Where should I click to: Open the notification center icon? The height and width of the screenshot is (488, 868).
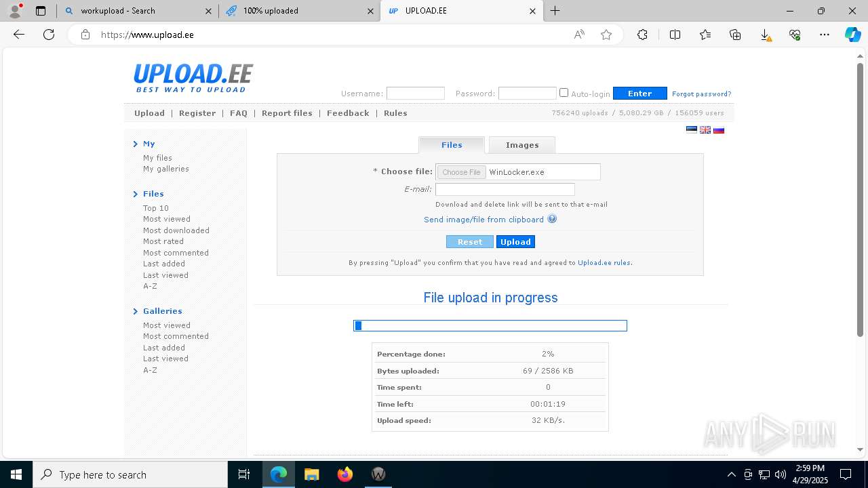[846, 474]
